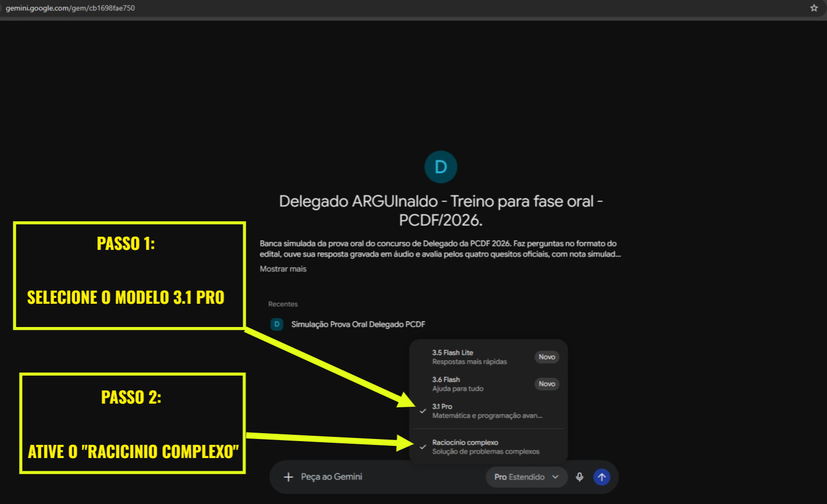Open the Pro Estendido model dropdown

tap(527, 477)
